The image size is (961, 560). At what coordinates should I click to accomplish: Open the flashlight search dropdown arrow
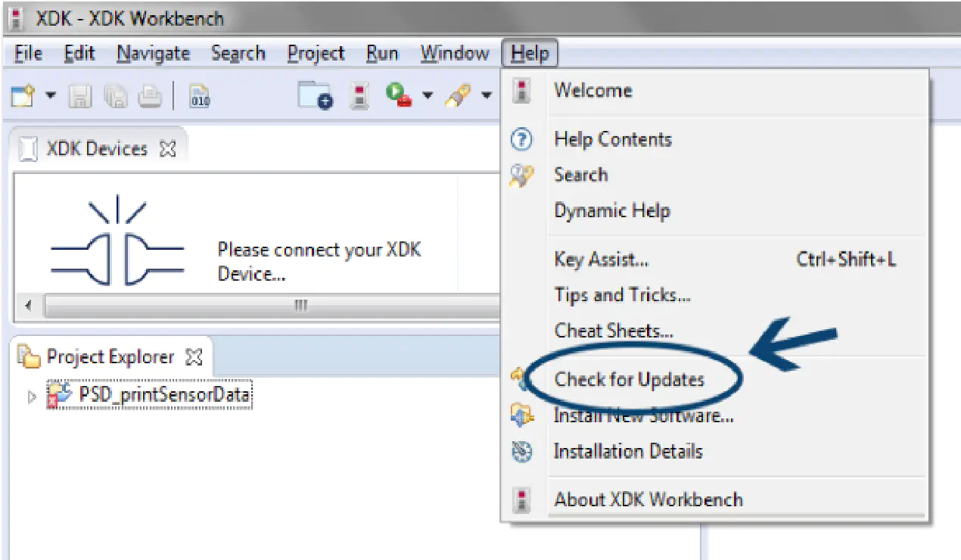point(487,96)
